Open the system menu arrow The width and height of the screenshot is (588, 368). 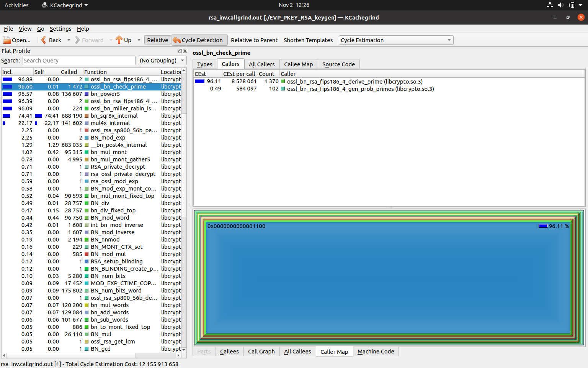[x=580, y=5]
